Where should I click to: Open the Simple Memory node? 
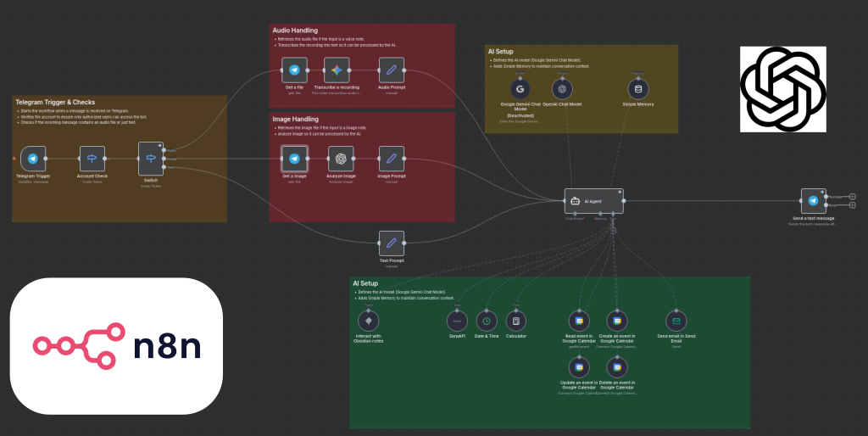tap(638, 89)
